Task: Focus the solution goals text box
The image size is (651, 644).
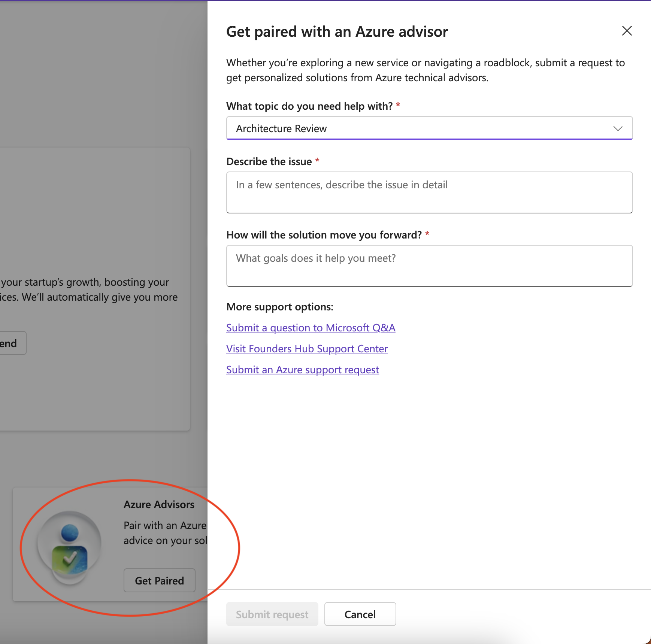Action: 429,266
